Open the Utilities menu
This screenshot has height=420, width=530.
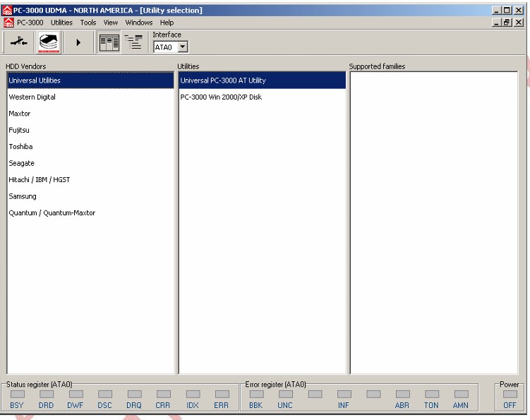[61, 23]
